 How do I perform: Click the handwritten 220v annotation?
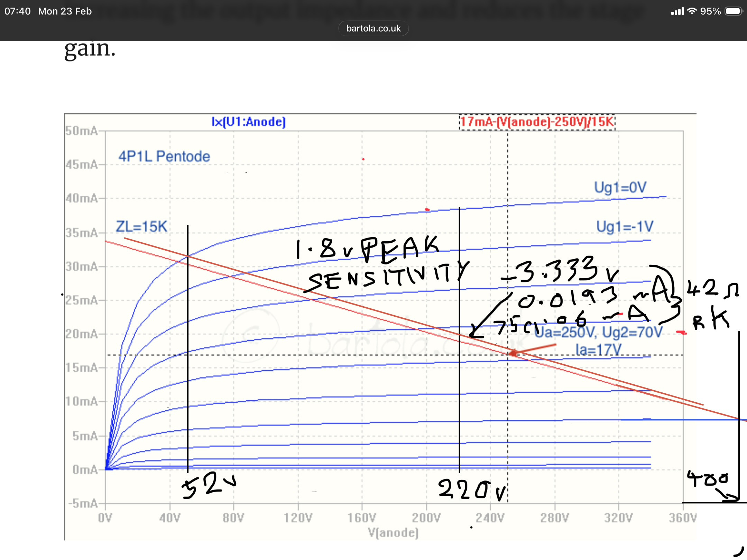coord(471,489)
